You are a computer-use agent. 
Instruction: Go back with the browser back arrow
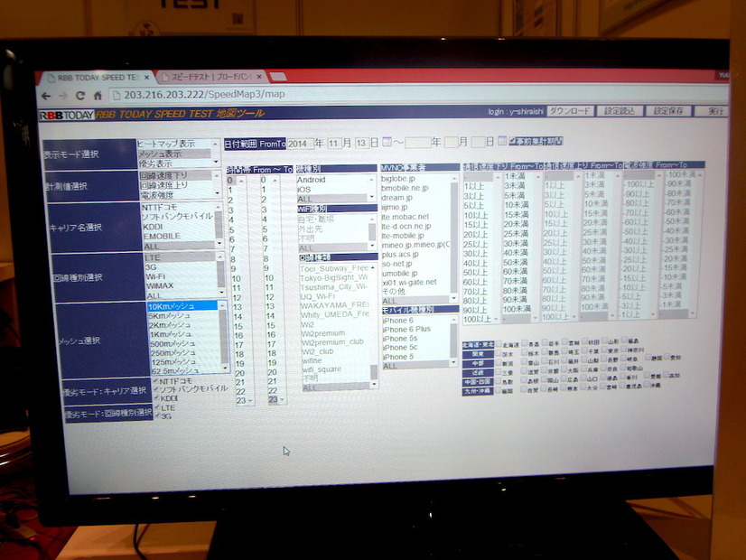tap(46, 96)
